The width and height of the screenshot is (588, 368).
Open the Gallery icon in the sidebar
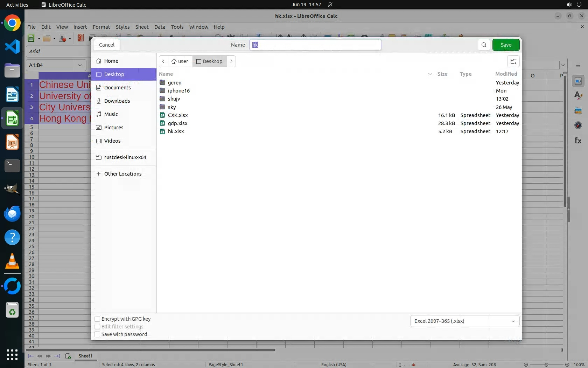578,111
